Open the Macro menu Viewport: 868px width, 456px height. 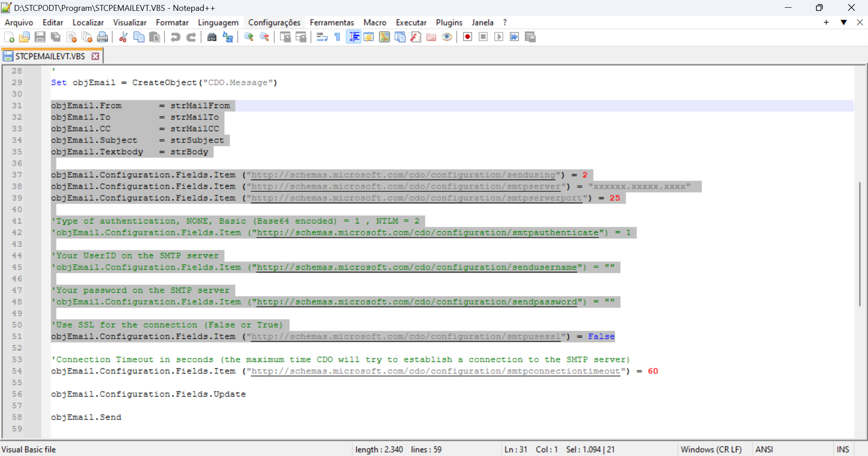(x=375, y=23)
